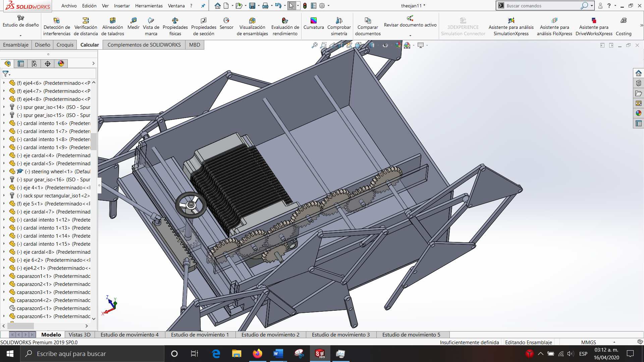644x362 pixels.
Task: Expand the rack spur rectangular_iso1<2> node
Action: coord(4,195)
